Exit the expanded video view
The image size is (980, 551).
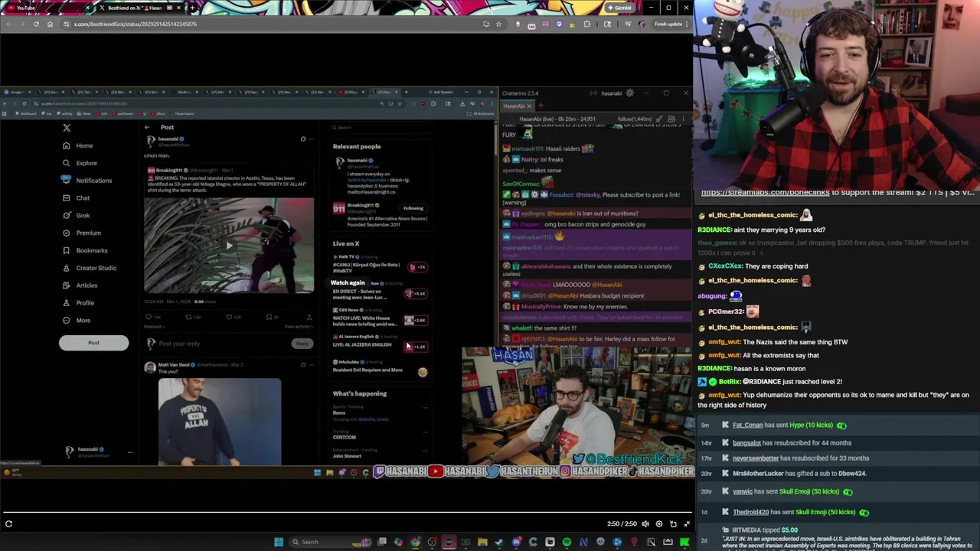[x=687, y=524]
